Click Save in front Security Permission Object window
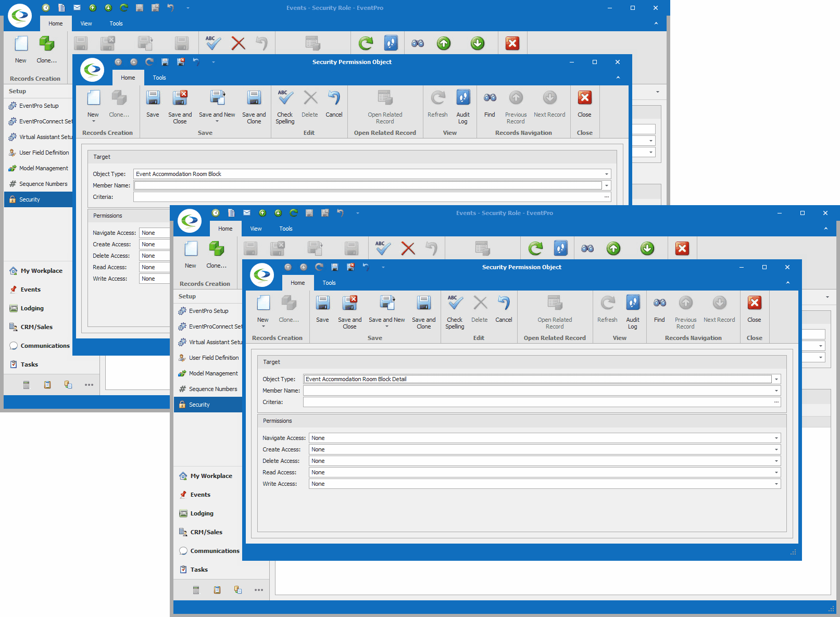Screen dimensions: 840x617 [x=322, y=309]
